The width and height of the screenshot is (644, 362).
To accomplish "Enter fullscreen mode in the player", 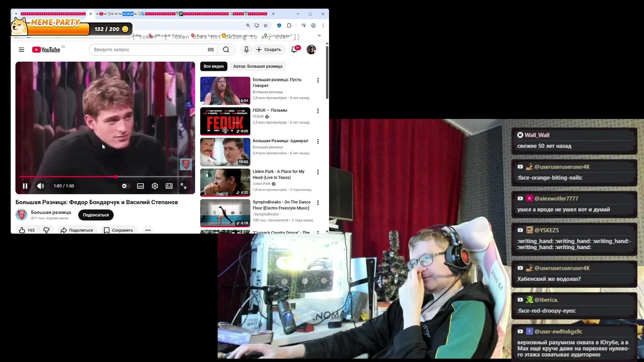I will tap(184, 186).
